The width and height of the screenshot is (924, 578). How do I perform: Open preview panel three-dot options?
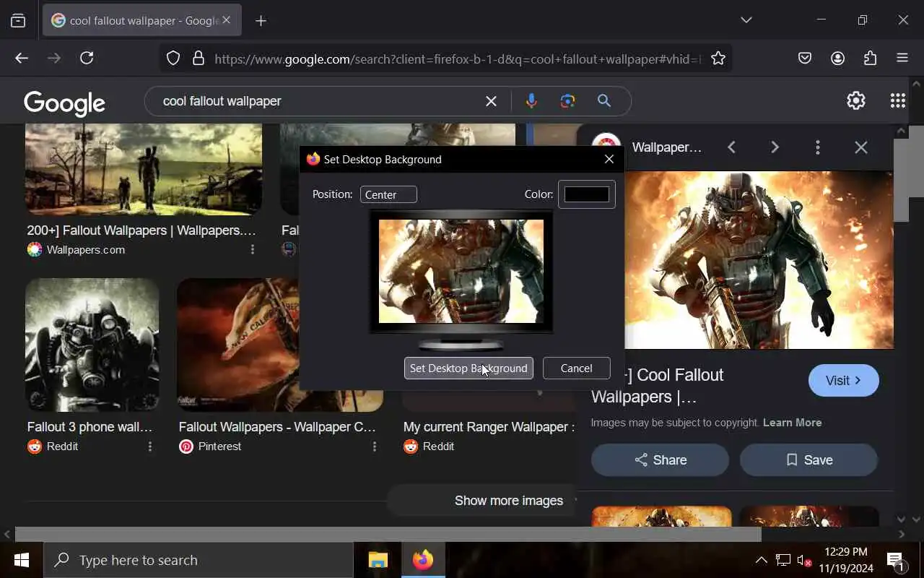[817, 147]
